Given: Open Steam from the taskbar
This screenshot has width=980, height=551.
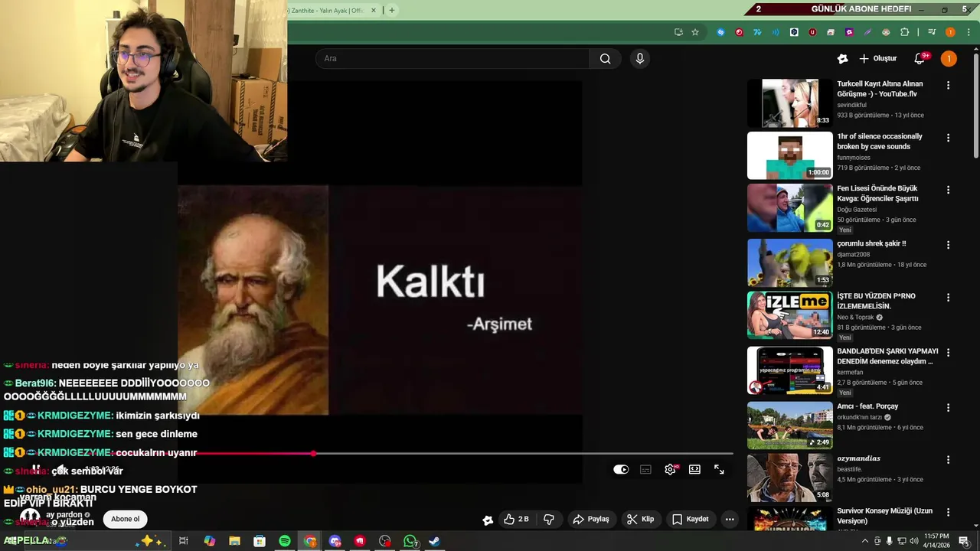Looking at the screenshot, I should click(434, 541).
